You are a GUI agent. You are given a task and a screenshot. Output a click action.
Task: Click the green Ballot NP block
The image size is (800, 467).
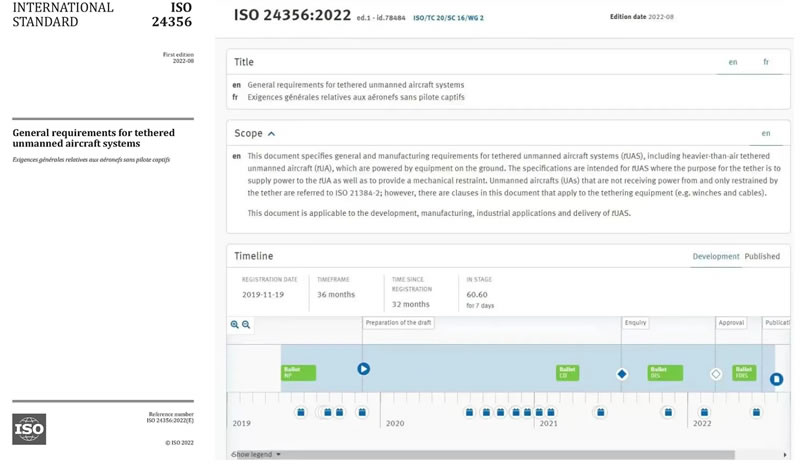(298, 373)
